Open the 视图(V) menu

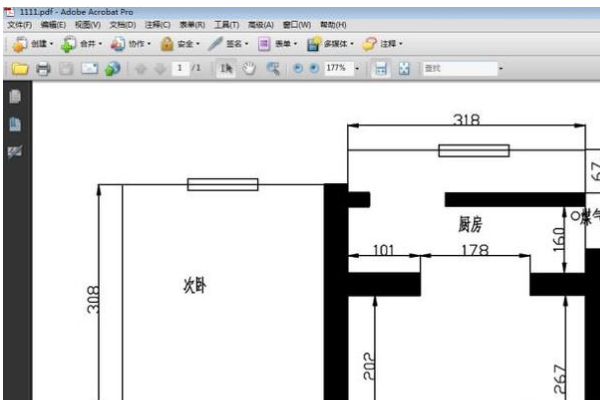click(x=87, y=24)
